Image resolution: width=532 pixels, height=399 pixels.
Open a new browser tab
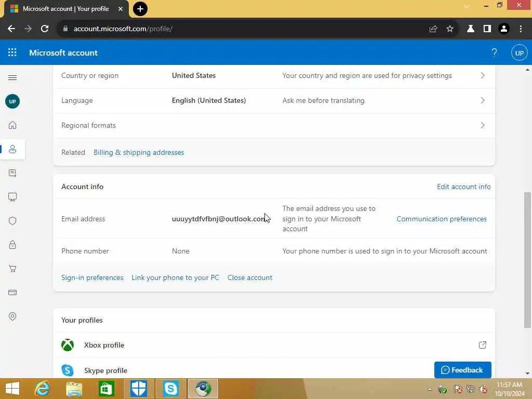click(x=140, y=9)
